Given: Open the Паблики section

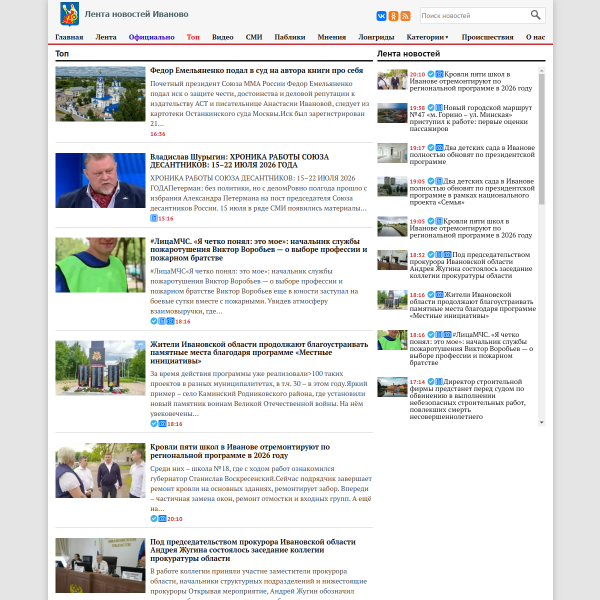Looking at the screenshot, I should coord(290,37).
